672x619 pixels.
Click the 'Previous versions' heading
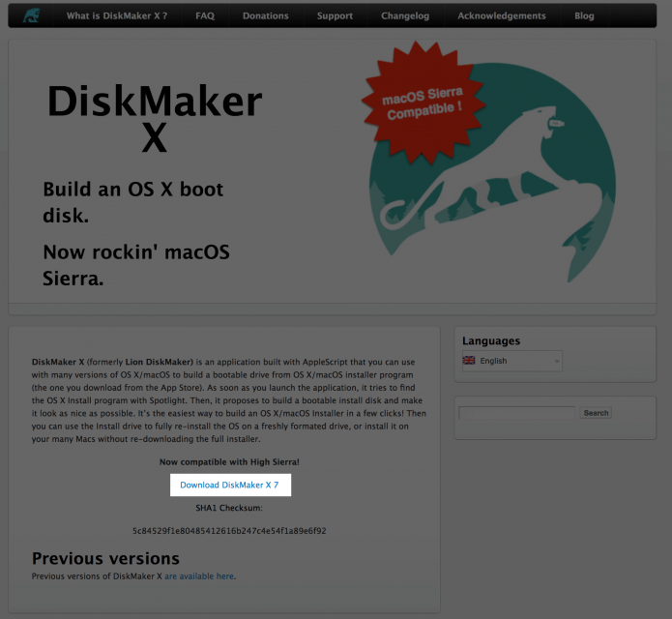point(105,558)
